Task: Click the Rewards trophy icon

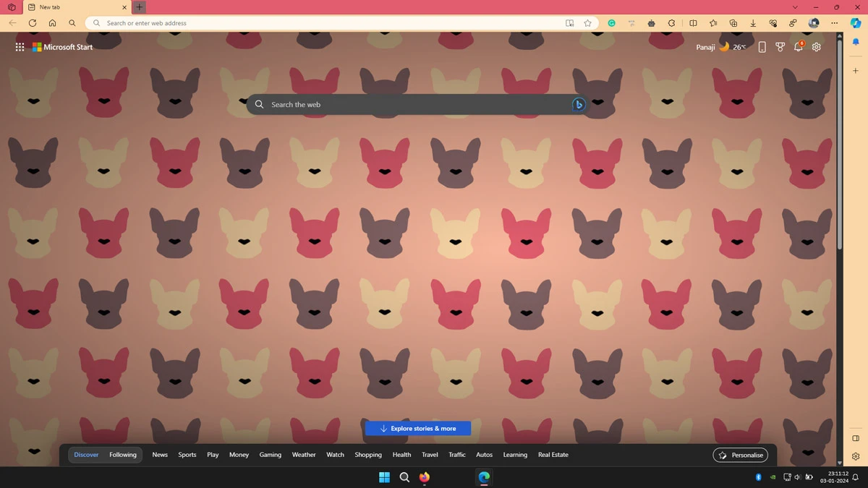Action: click(780, 47)
